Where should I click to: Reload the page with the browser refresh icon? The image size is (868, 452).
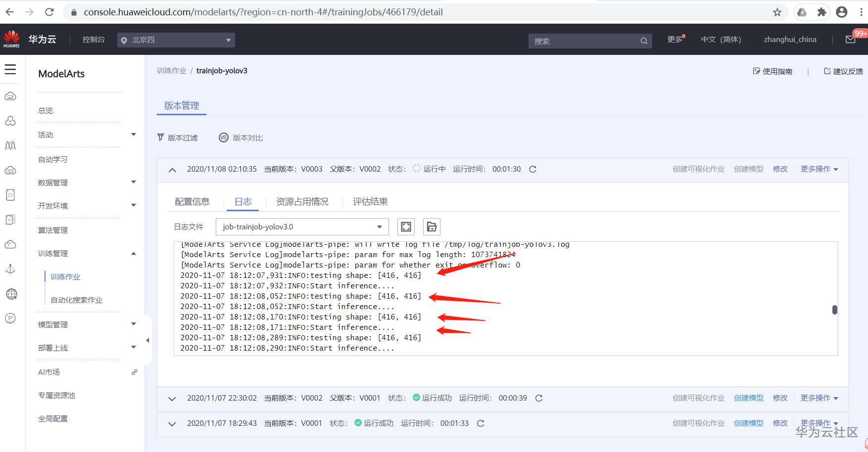coord(49,12)
